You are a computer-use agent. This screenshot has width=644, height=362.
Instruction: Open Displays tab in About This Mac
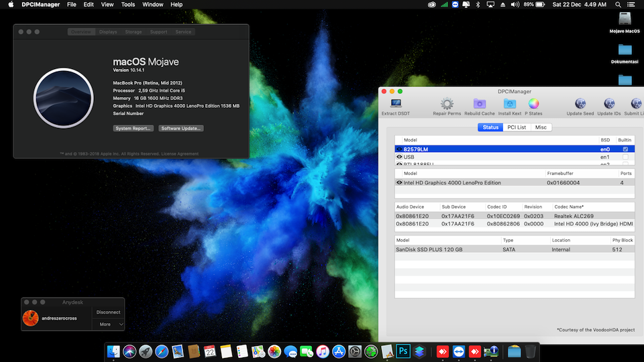coord(108,32)
